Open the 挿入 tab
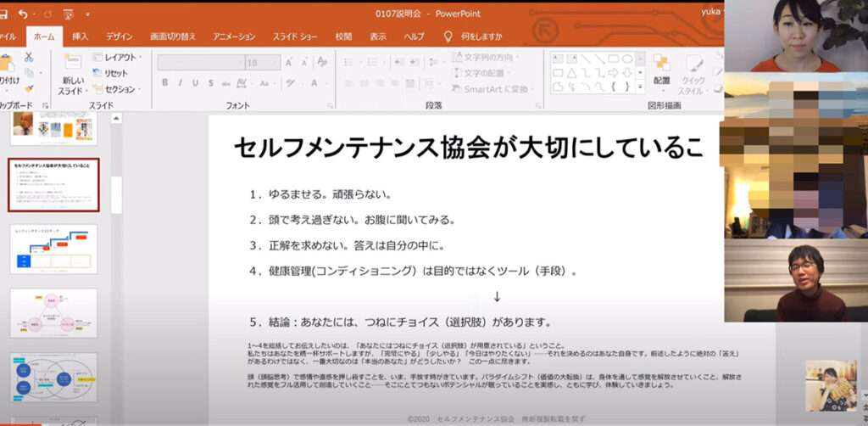The height and width of the screenshot is (426, 868). tap(80, 36)
